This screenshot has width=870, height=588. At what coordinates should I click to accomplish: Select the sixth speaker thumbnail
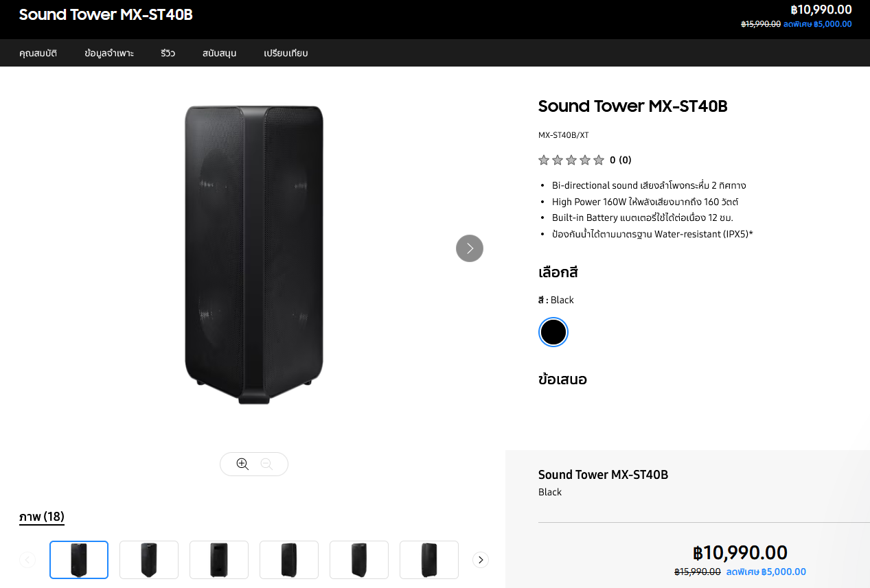point(429,560)
